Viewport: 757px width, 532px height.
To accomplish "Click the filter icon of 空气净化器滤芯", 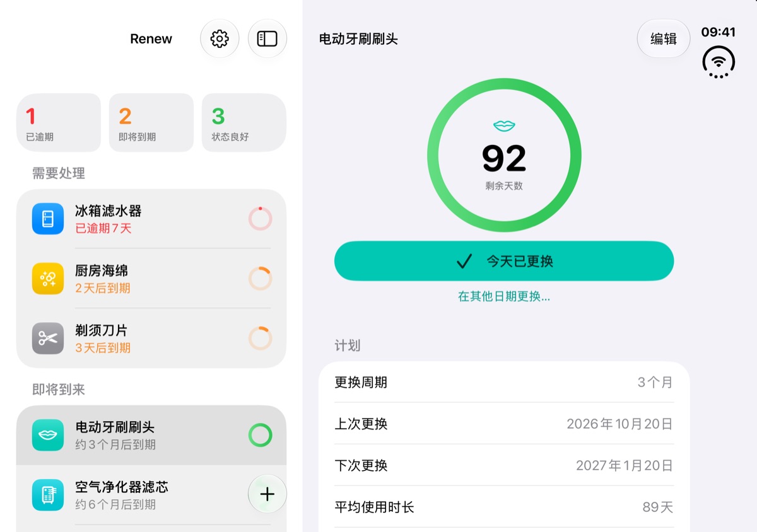I will (x=48, y=495).
